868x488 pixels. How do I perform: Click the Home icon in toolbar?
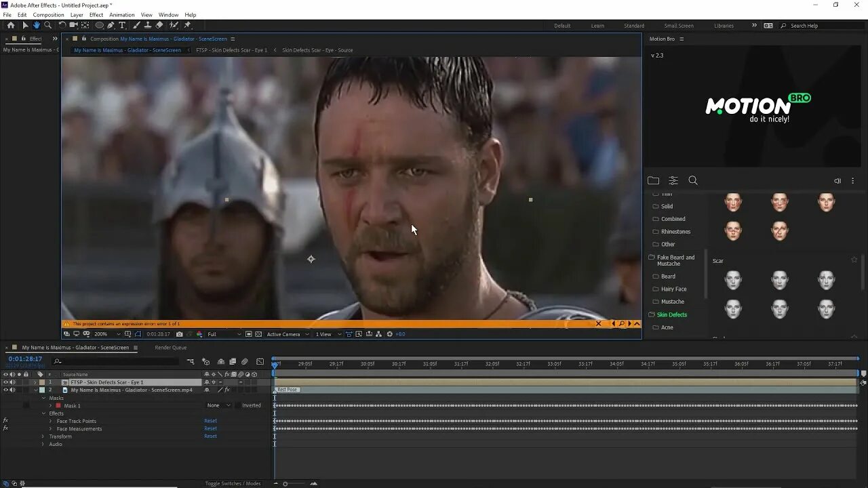(11, 25)
